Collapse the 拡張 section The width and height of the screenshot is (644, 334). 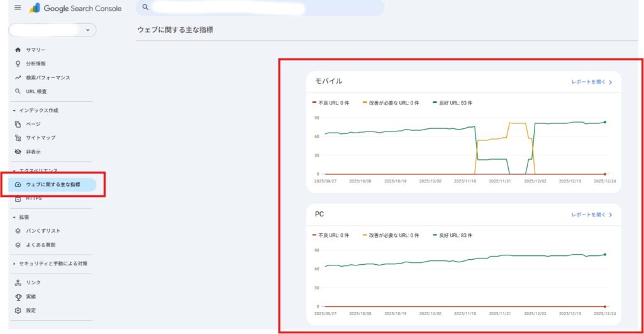(x=14, y=217)
